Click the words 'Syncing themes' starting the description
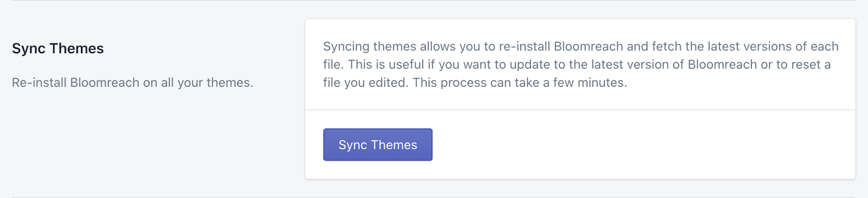This screenshot has width=868, height=198. pos(370,47)
